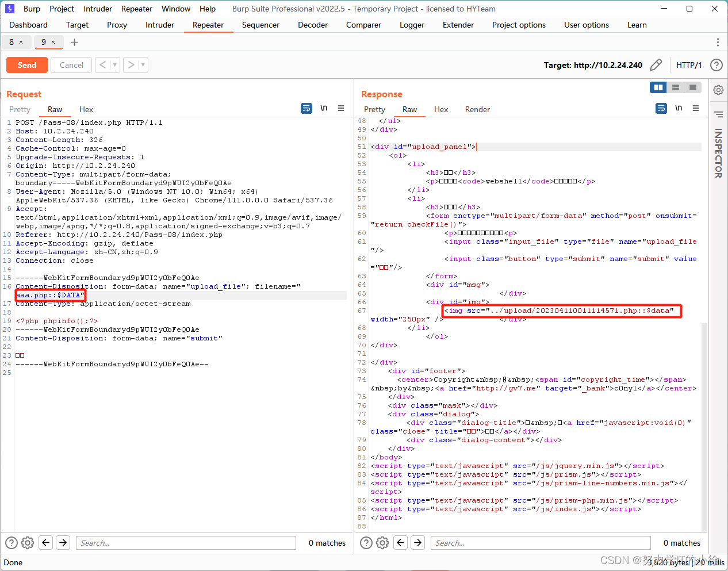728x571 pixels.
Task: Select the Response Render view tab
Action: (477, 109)
